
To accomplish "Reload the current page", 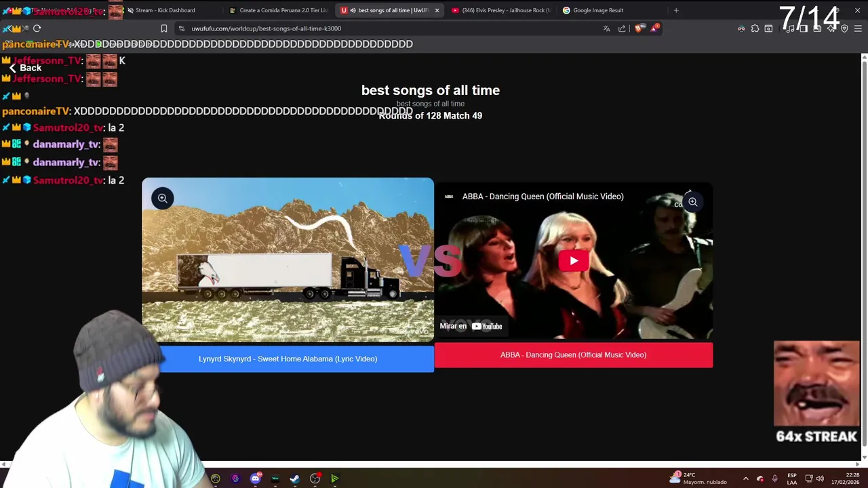I will [x=37, y=28].
